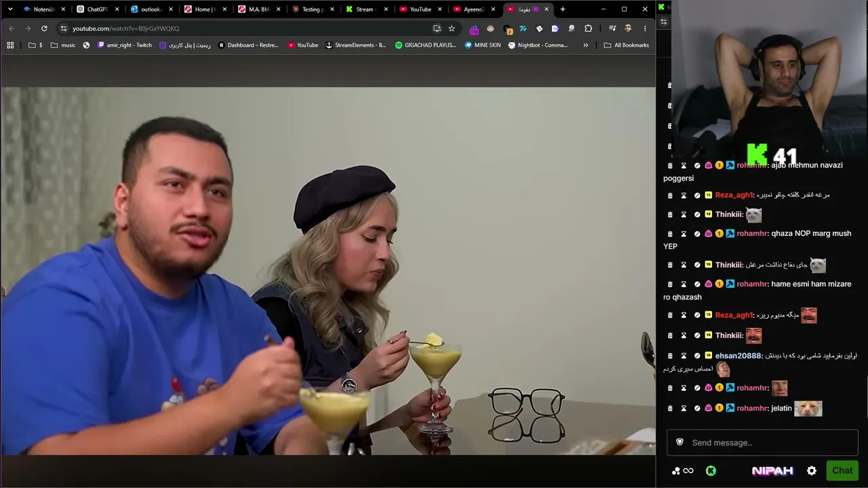The height and width of the screenshot is (488, 868).
Task: Open the music bookmarks folder
Action: [63, 45]
